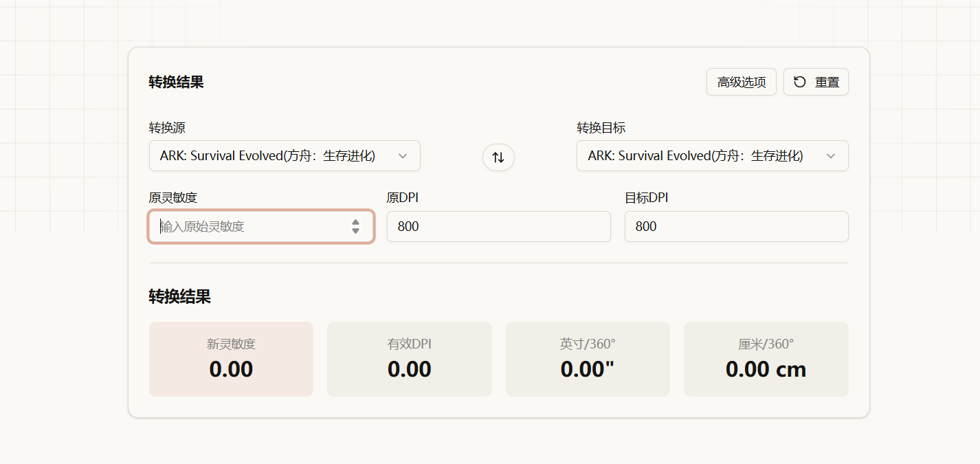Click the circular arrow reset icon
Image resolution: width=980 pixels, height=464 pixels.
(799, 82)
